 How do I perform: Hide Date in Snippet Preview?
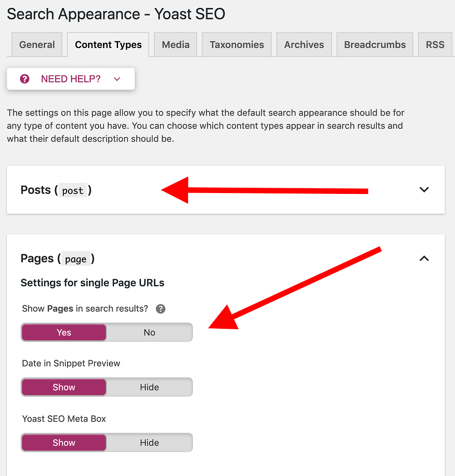(149, 387)
